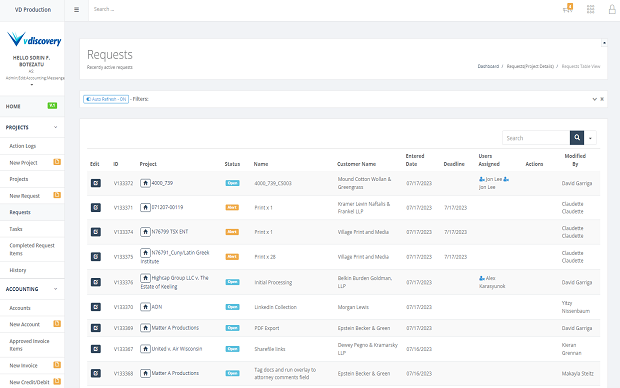
Task: Toggle the Auto Refresh ON switch
Action: (x=106, y=99)
